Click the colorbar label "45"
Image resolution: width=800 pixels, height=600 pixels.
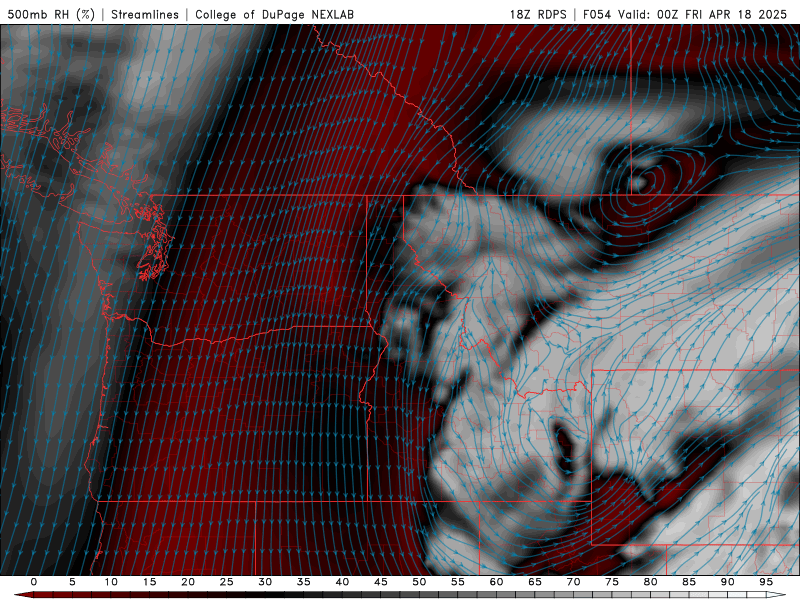point(381,582)
